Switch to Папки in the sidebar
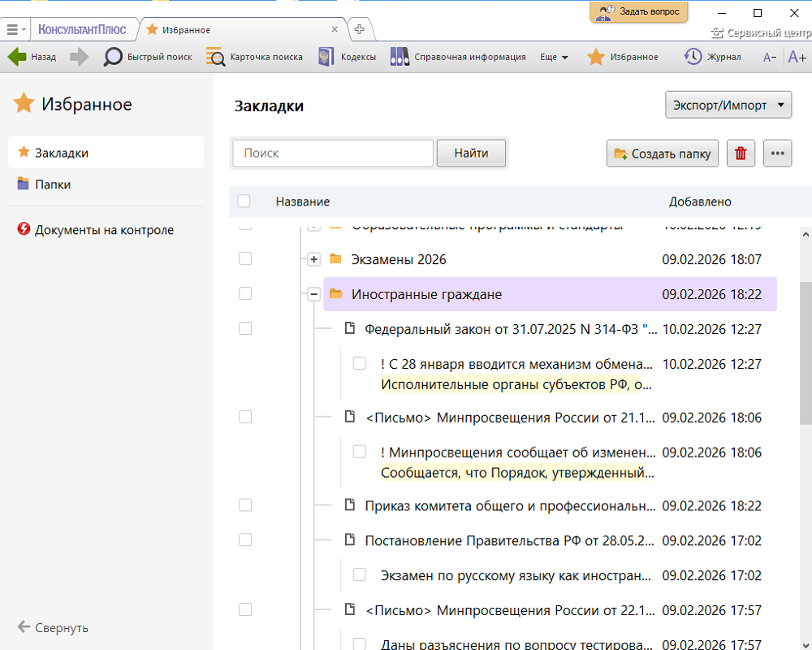The image size is (812, 650). (53, 184)
